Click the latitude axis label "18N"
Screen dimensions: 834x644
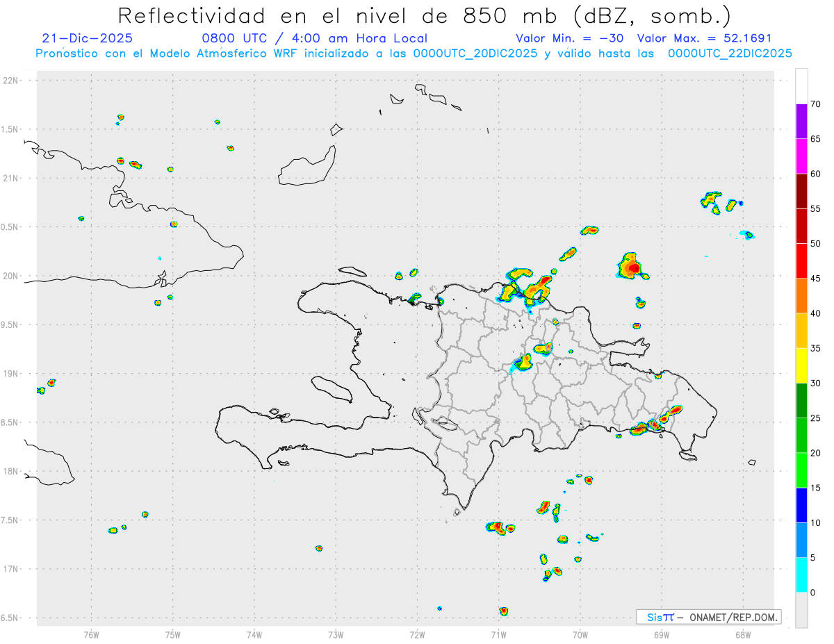coord(11,471)
